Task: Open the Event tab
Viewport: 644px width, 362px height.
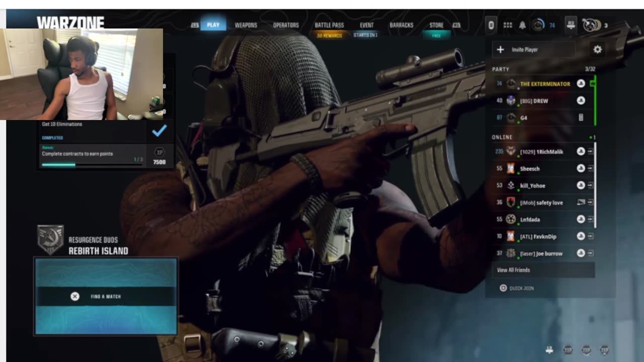Action: click(x=367, y=25)
